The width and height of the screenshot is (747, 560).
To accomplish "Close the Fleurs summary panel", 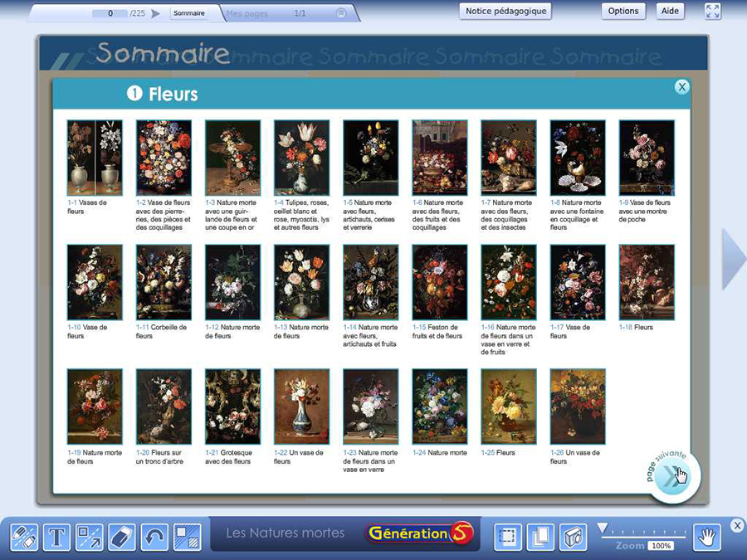I will click(681, 87).
